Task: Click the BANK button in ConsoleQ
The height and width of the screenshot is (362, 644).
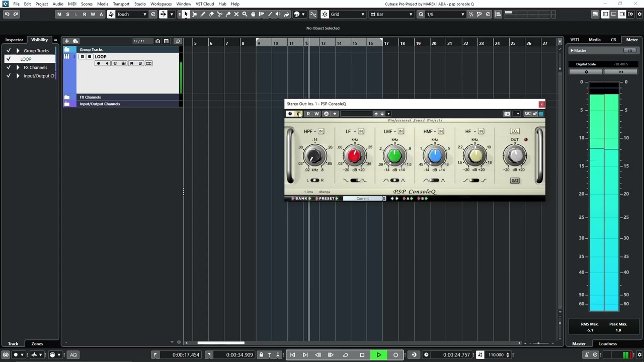Action: point(301,199)
